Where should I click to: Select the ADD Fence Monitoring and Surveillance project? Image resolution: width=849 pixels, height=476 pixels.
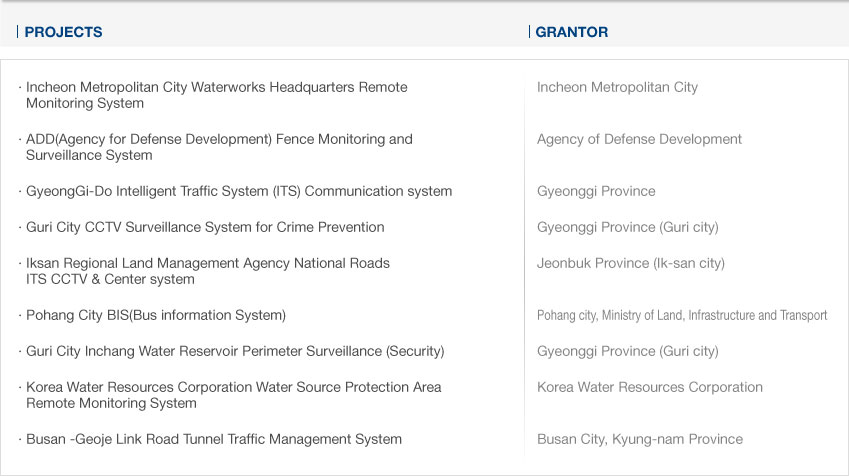point(219,147)
